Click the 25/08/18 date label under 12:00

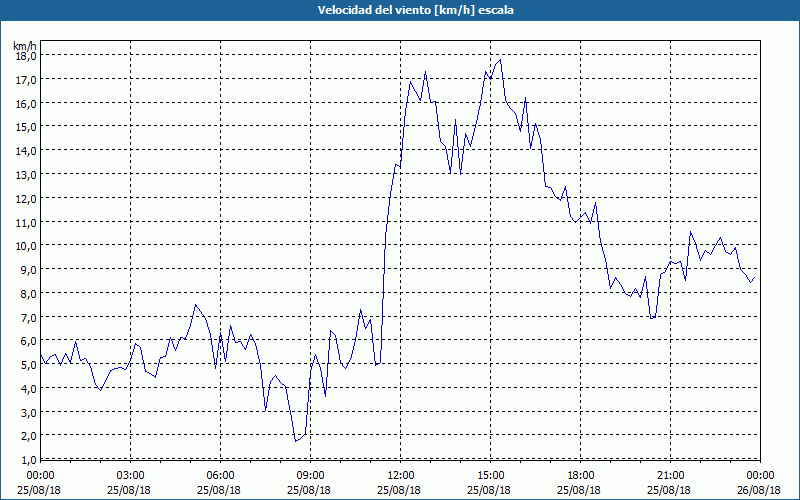399,490
